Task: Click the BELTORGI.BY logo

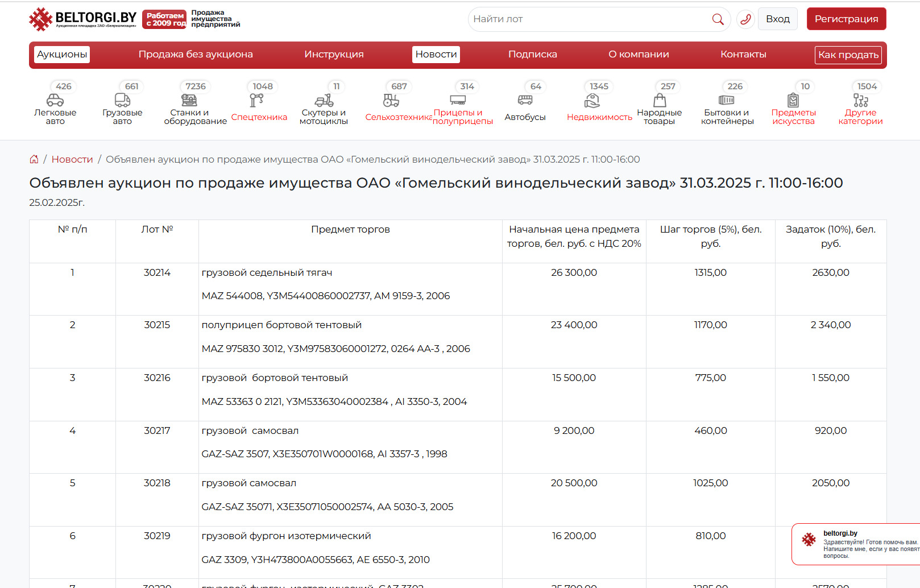Action: tap(83, 19)
